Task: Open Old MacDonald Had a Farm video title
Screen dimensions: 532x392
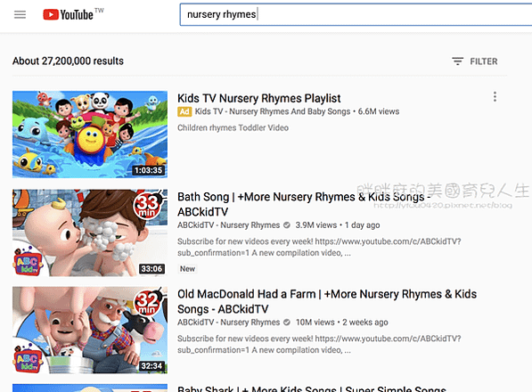Action: click(327, 301)
